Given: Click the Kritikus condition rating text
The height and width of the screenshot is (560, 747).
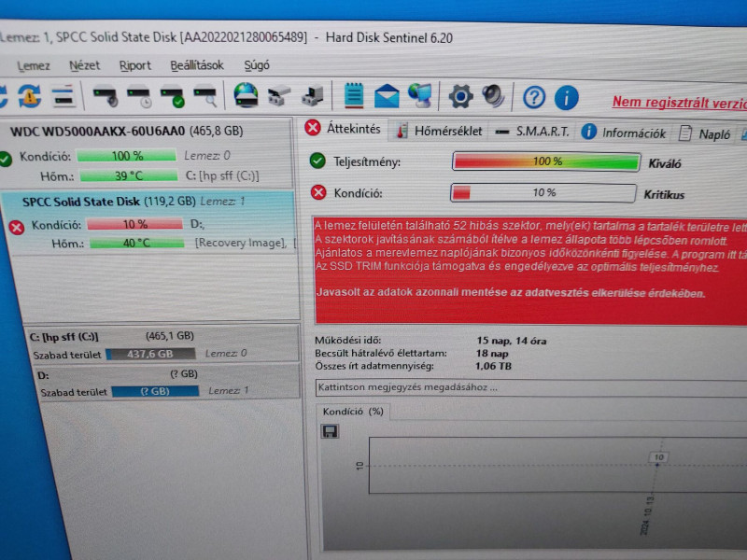Looking at the screenshot, I should pyautogui.click(x=664, y=195).
